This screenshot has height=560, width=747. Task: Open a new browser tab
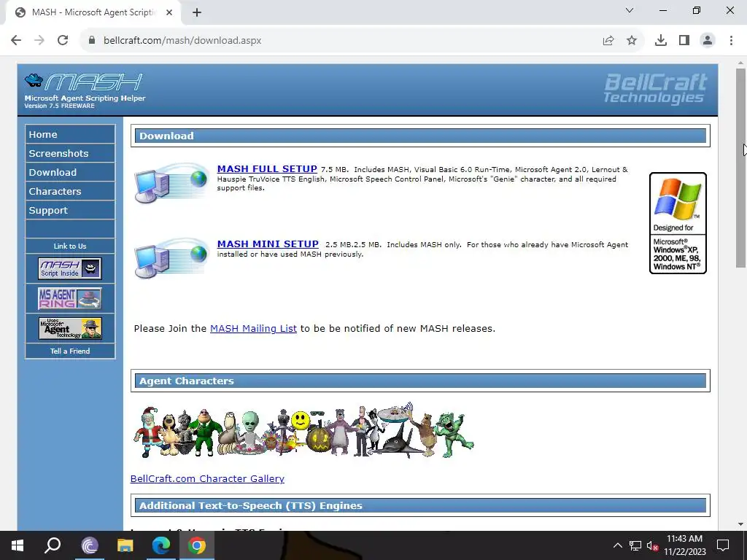(197, 12)
